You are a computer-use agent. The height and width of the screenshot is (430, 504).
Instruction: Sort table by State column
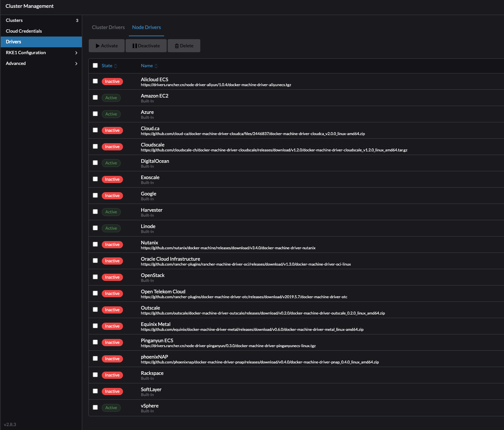109,66
